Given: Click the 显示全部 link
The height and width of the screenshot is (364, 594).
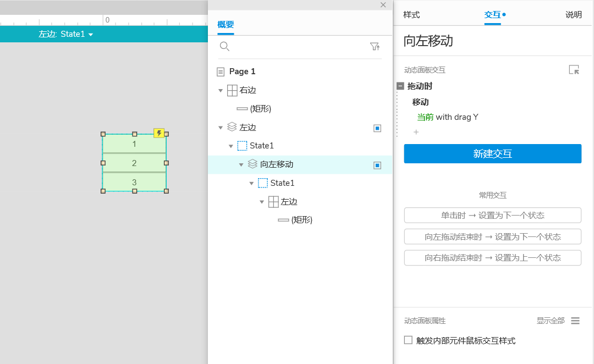Looking at the screenshot, I should point(551,321).
